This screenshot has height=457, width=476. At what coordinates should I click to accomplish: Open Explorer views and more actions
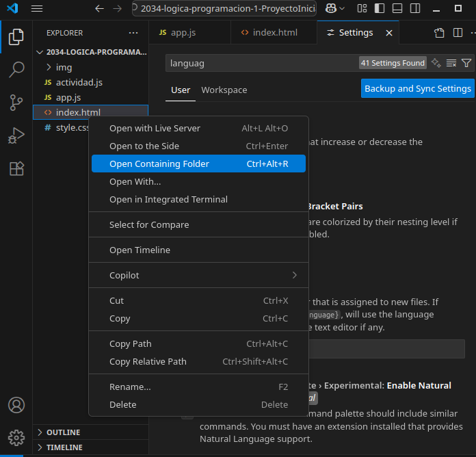click(x=133, y=33)
